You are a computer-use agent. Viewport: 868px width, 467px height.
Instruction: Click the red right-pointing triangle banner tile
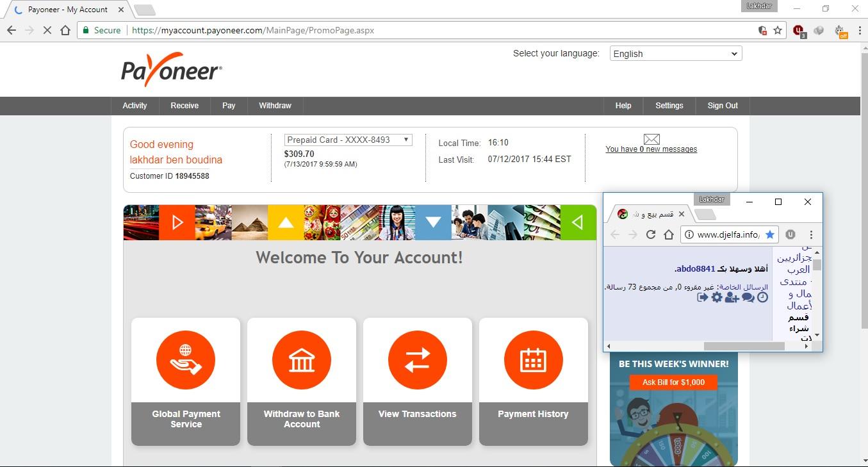click(x=177, y=222)
